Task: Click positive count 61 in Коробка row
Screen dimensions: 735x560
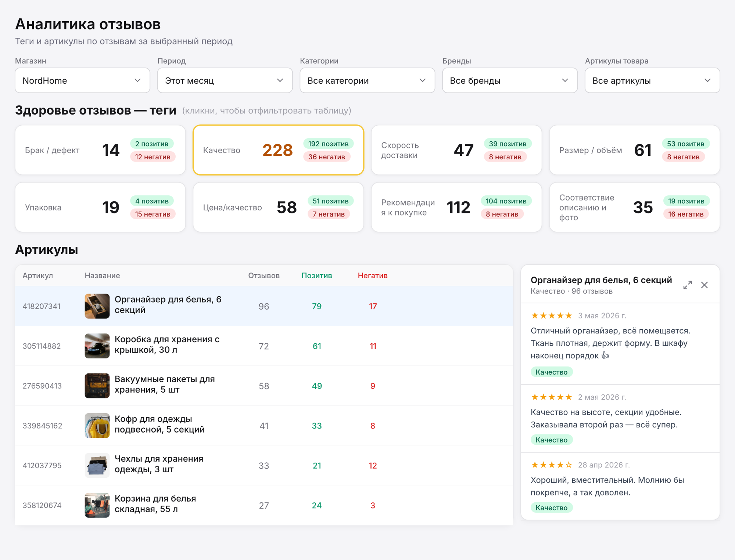Action: click(317, 346)
